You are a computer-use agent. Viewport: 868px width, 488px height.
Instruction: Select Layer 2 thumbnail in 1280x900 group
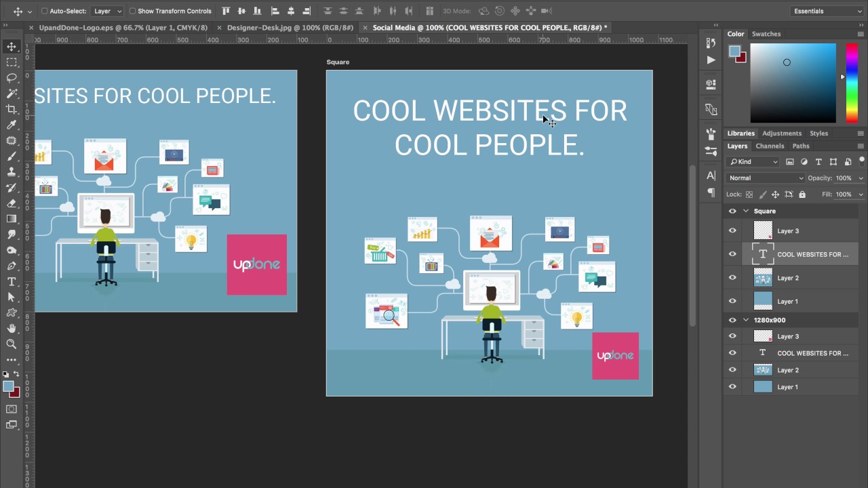click(x=763, y=370)
